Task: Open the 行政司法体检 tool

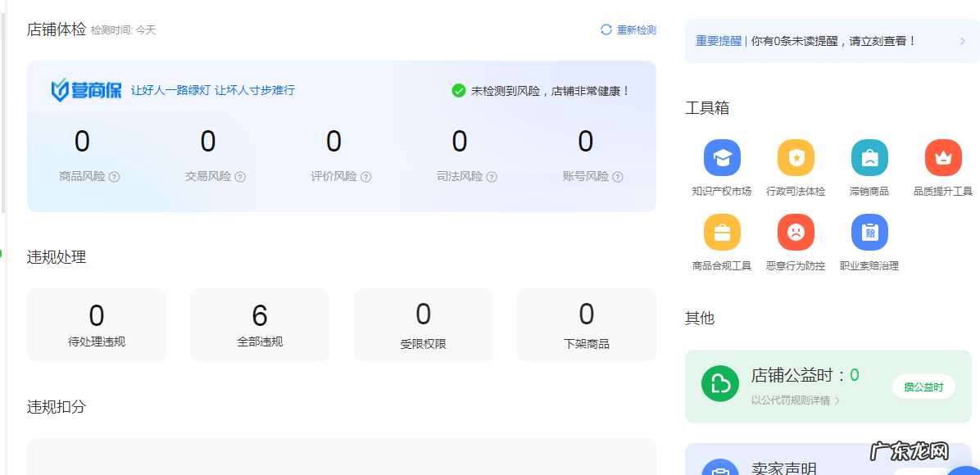Action: point(796,157)
